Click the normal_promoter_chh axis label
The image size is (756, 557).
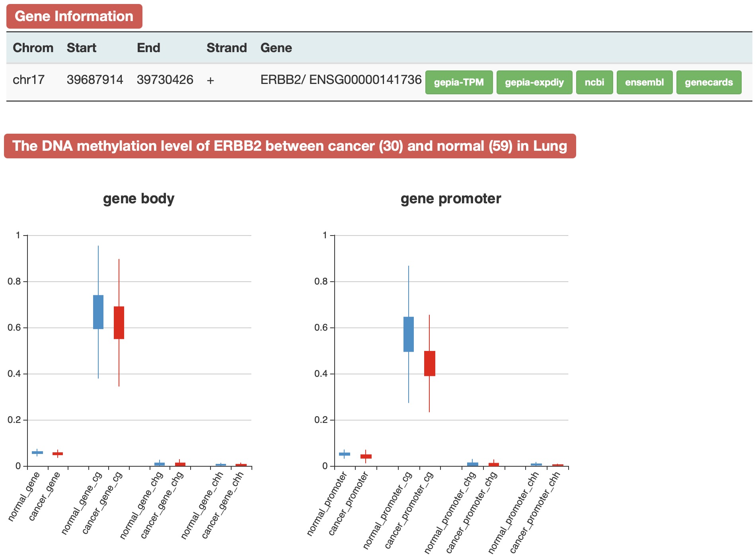coord(513,512)
